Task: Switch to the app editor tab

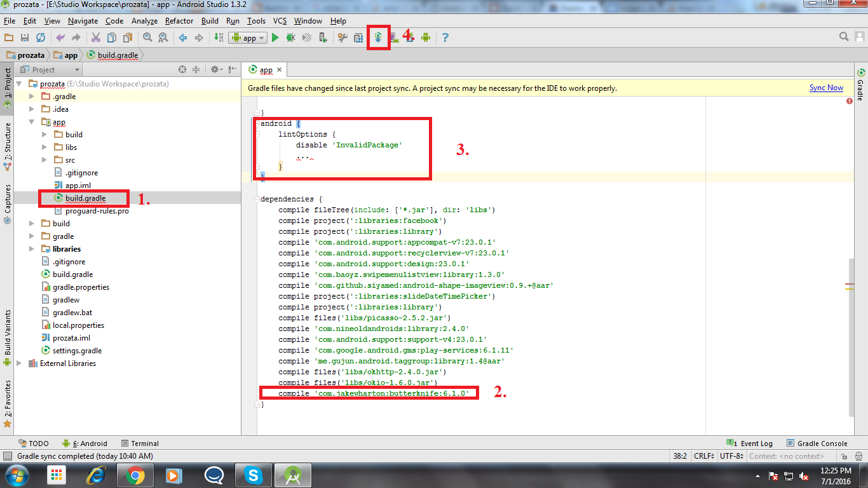Action: pyautogui.click(x=265, y=69)
